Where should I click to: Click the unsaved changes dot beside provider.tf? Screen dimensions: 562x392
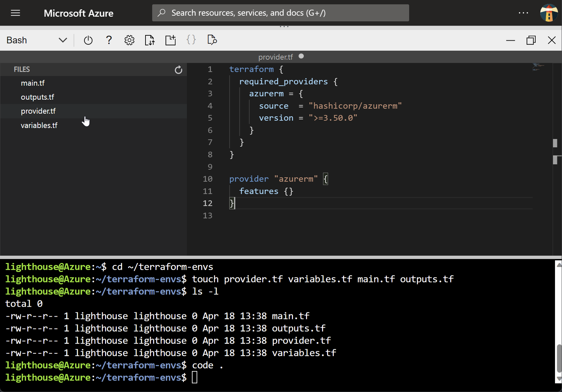coord(301,56)
